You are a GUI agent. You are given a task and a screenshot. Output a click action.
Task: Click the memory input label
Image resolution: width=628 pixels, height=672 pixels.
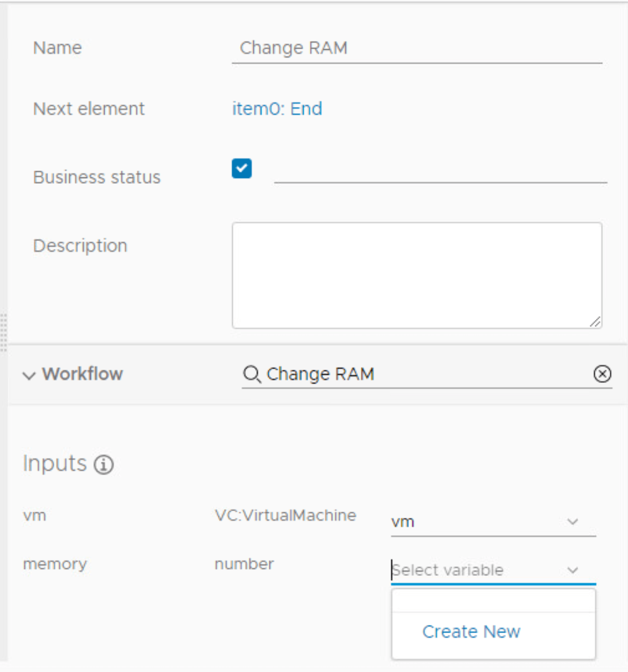(x=55, y=564)
